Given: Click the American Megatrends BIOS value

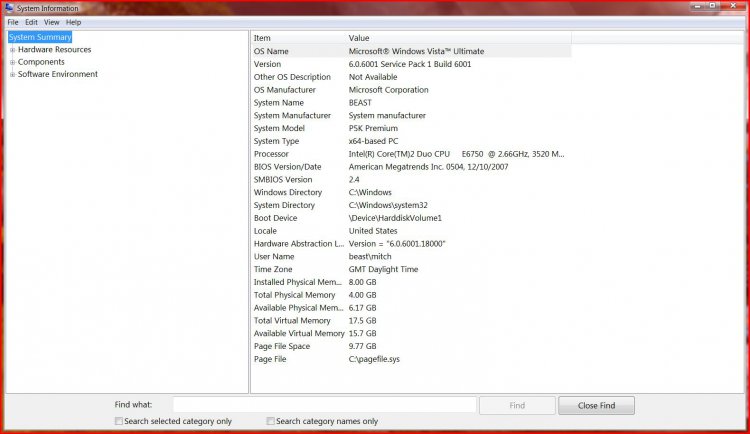Looking at the screenshot, I should (x=429, y=167).
